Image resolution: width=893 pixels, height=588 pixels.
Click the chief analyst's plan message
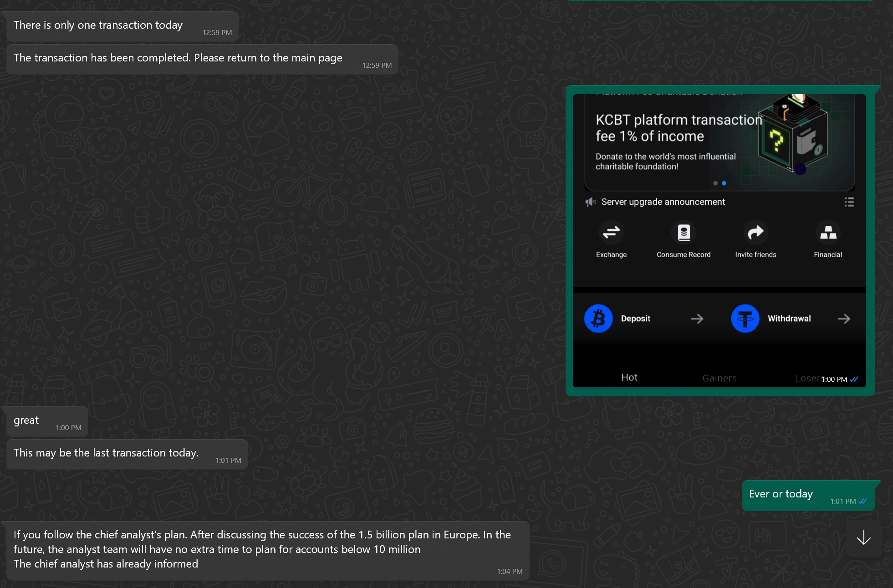[262, 549]
